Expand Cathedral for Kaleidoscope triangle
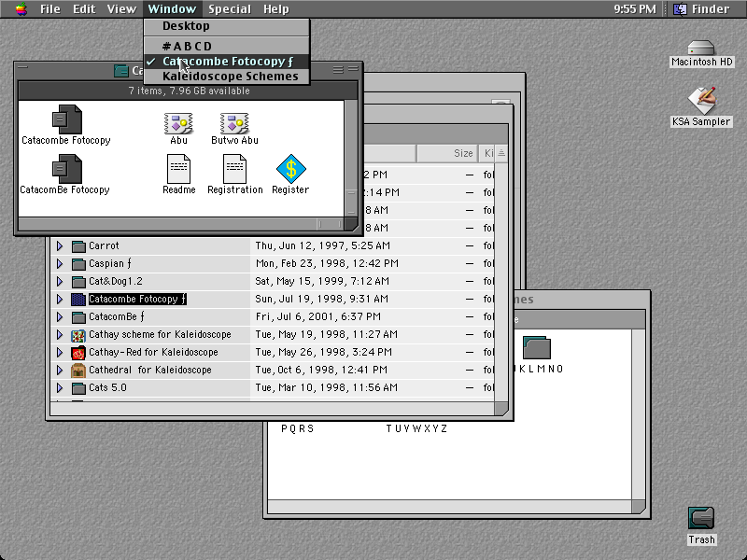The image size is (747, 560). tap(60, 370)
